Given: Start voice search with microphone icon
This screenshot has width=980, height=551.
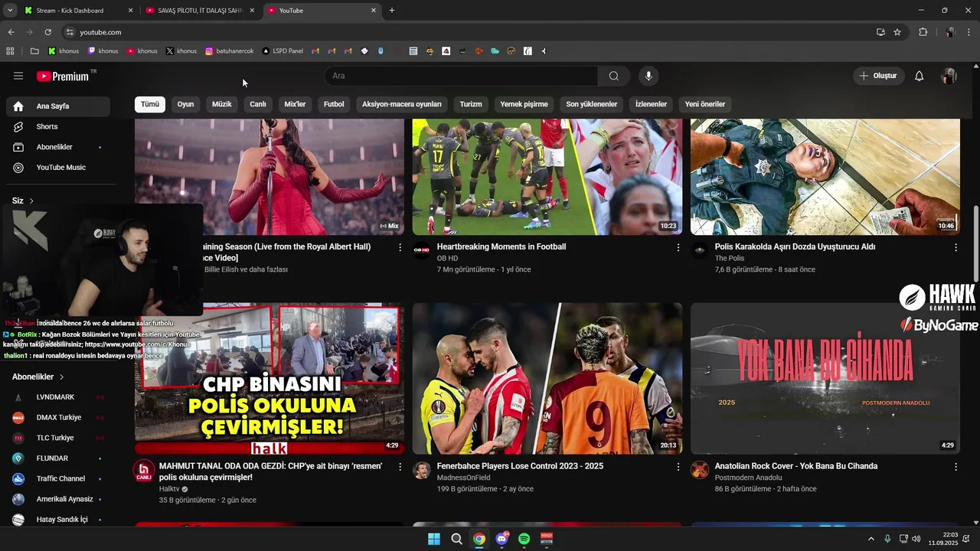Looking at the screenshot, I should click(x=648, y=76).
